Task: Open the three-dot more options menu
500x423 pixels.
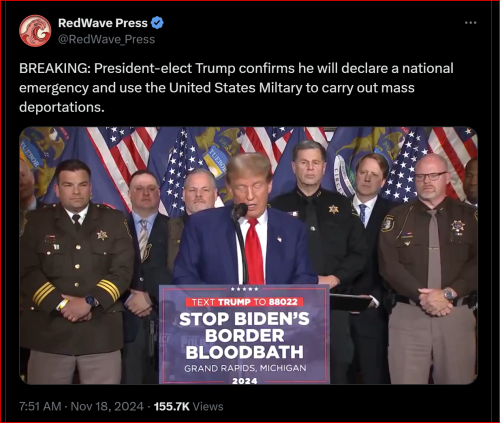Action: click(x=470, y=23)
